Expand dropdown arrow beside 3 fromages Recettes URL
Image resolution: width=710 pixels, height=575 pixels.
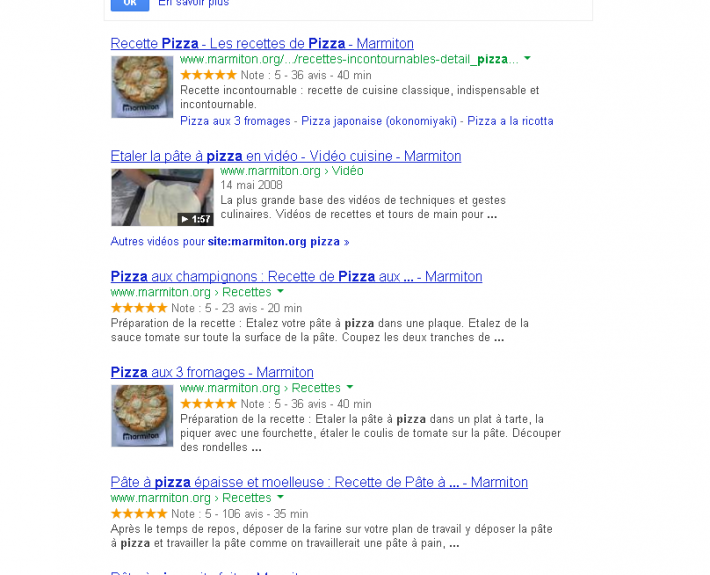(350, 387)
